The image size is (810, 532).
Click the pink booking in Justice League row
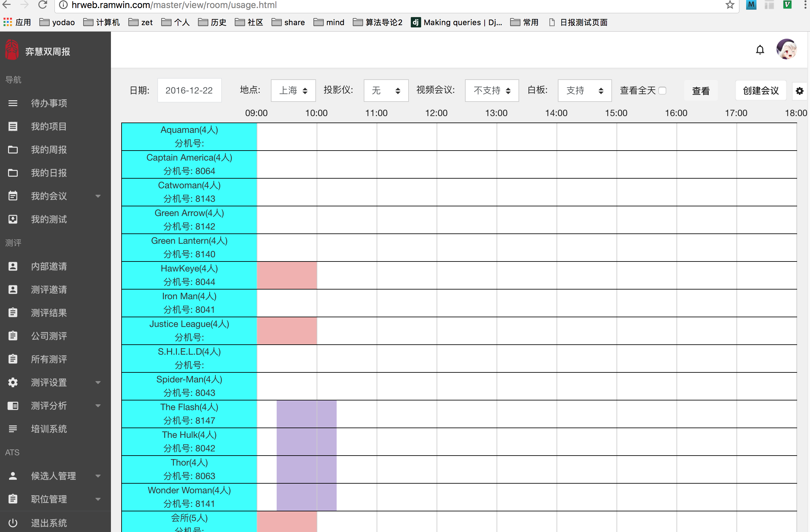coord(287,331)
